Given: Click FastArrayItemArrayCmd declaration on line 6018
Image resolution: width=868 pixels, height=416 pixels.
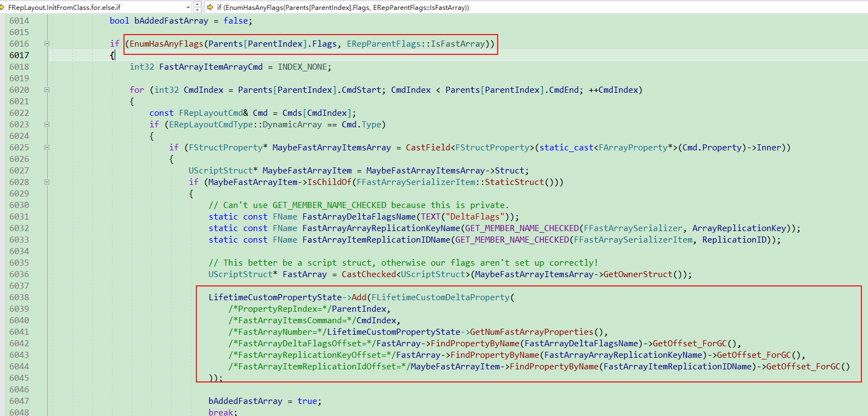Looking at the screenshot, I should (x=211, y=67).
